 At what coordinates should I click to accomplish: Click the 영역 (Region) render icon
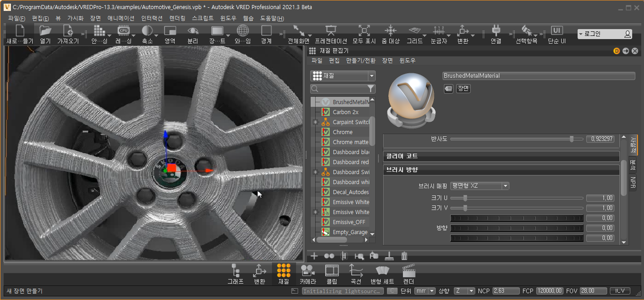170,30
